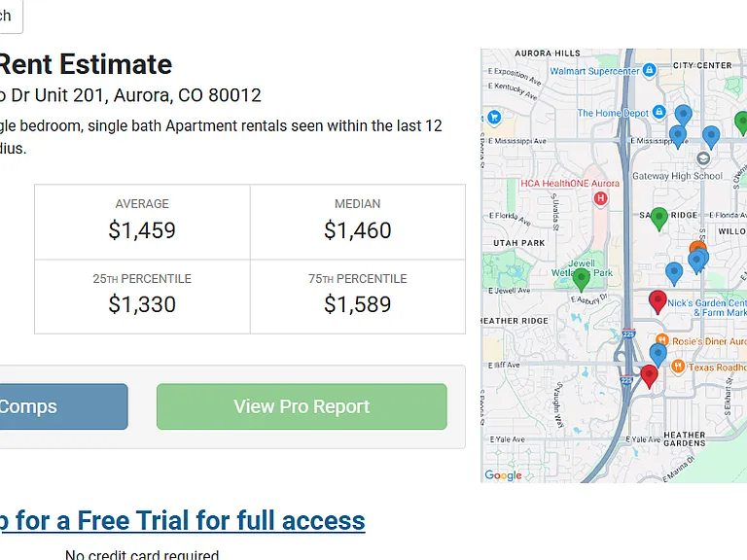Click the 75th percentile value $1,589
Viewport: 747px width, 560px height.
(x=358, y=304)
